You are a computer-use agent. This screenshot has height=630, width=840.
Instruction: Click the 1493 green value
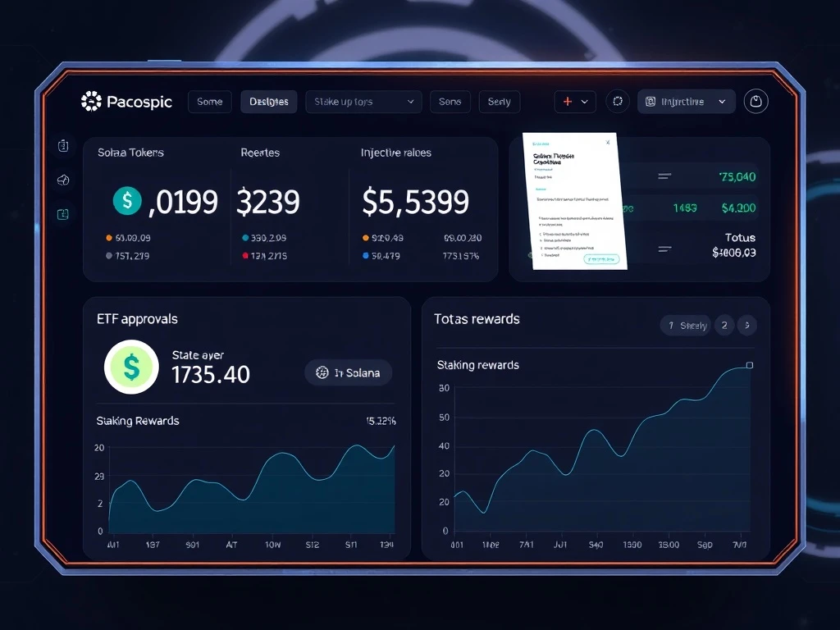[685, 208]
